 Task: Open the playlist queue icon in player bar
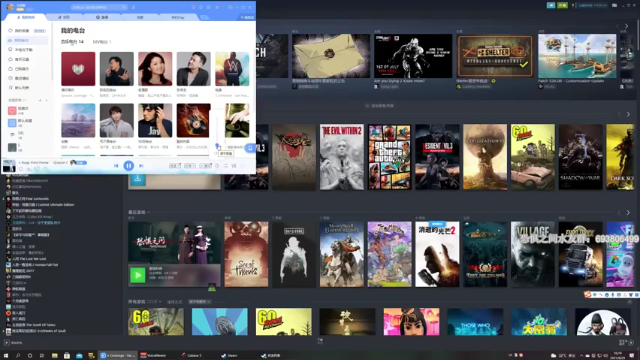tap(234, 166)
